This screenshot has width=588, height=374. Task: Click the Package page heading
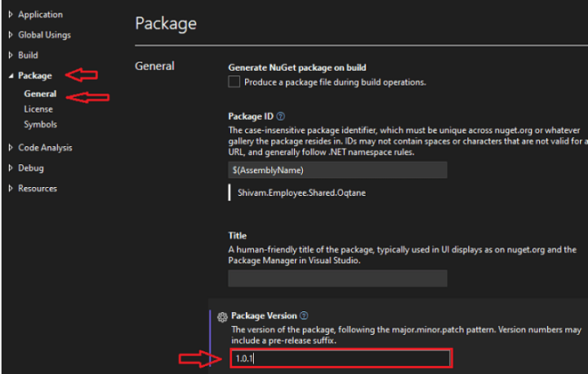click(166, 24)
